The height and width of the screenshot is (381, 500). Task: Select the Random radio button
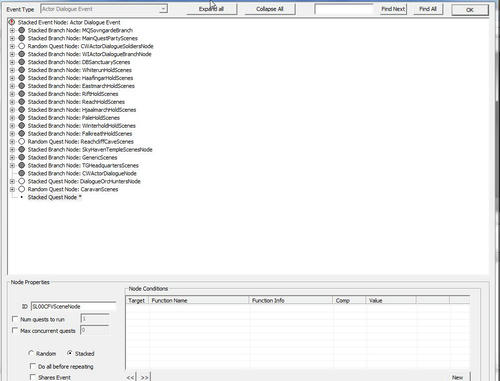coord(31,353)
